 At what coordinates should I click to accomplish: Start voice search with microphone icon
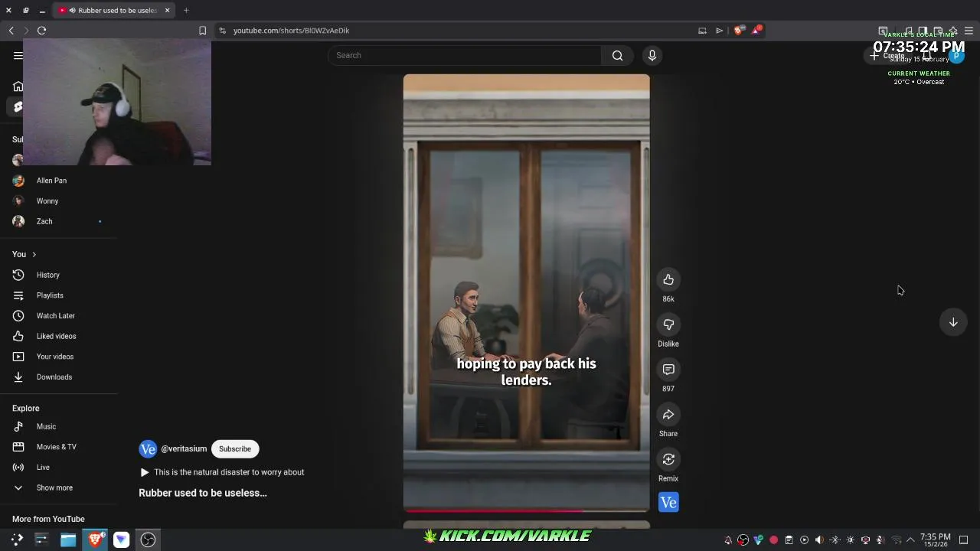coord(652,55)
